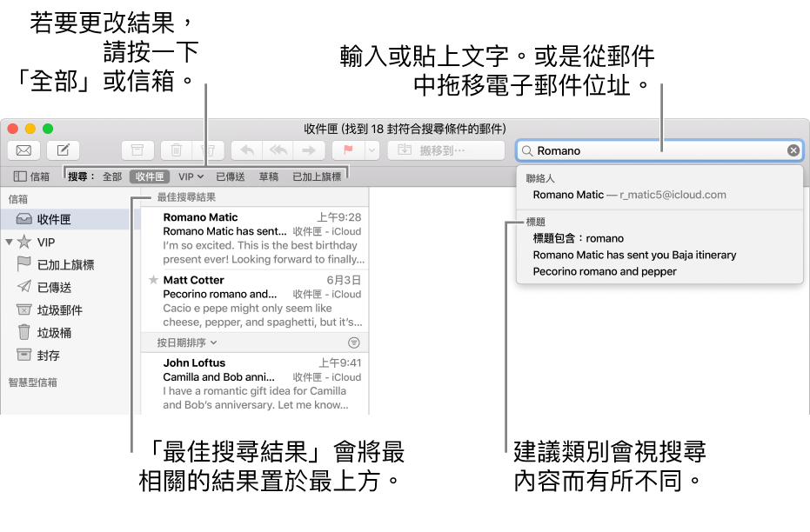The image size is (810, 532).
Task: Reply all to the current email
Action: tap(278, 150)
